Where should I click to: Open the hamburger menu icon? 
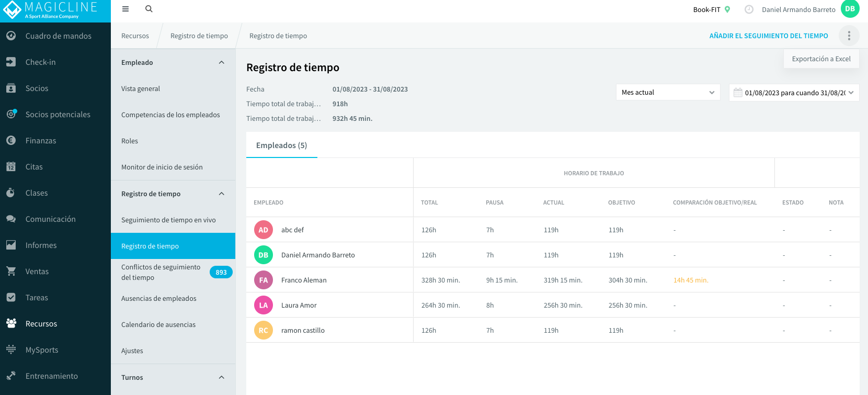click(125, 9)
